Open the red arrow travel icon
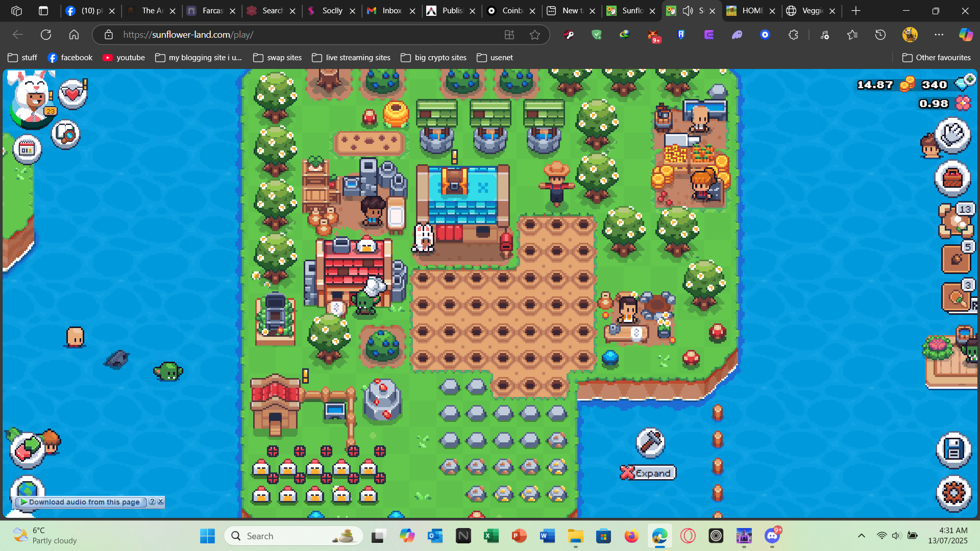Viewport: 980px width, 551px height. 27,450
